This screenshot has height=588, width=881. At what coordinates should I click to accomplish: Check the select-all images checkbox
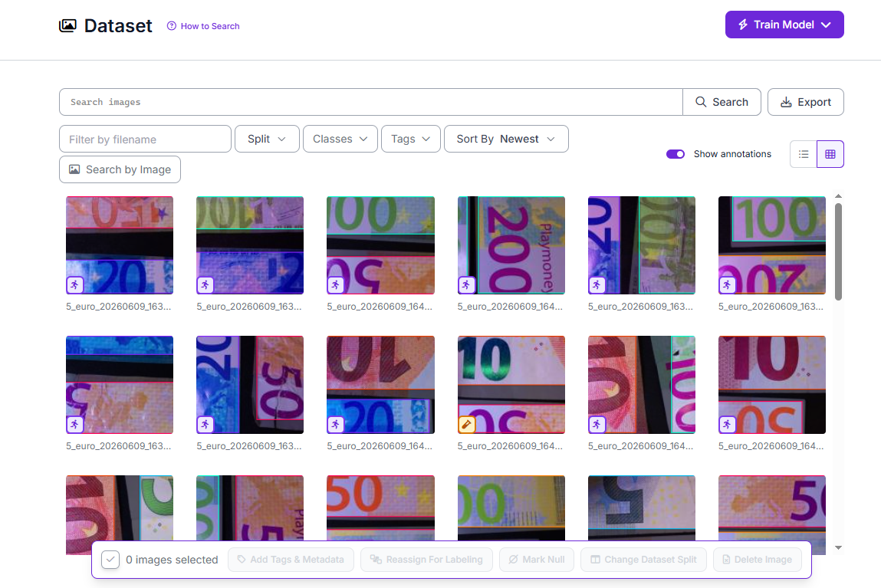tap(110, 560)
